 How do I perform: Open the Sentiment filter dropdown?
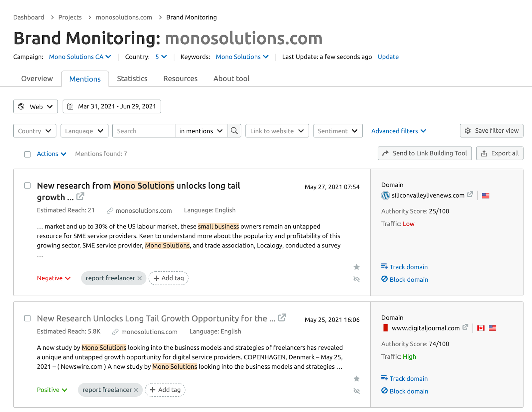338,131
